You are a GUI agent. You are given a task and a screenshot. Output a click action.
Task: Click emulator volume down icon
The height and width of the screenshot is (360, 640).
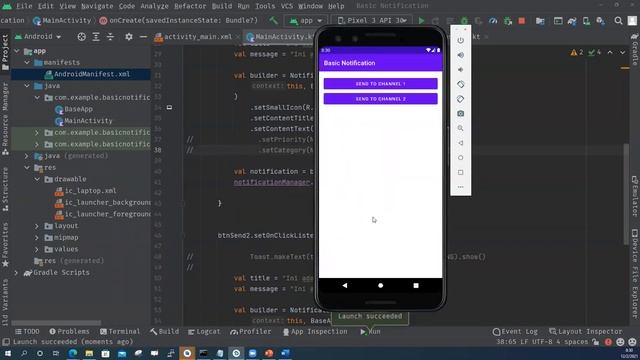point(460,70)
